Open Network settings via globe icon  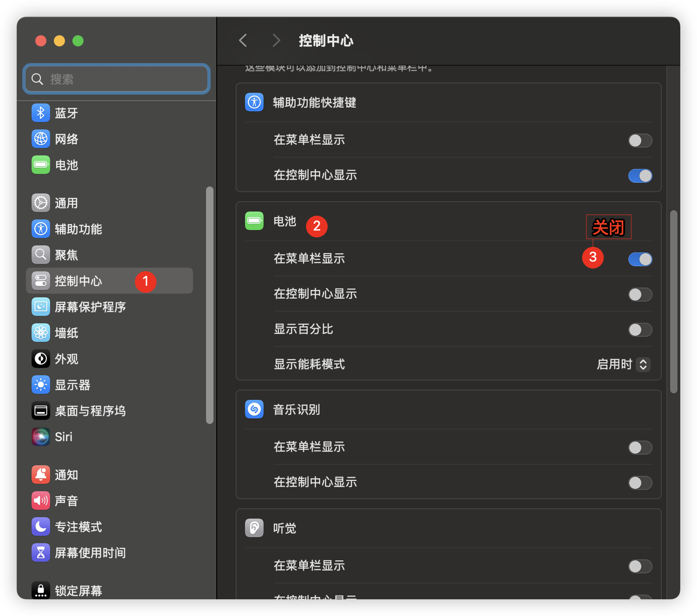(41, 139)
